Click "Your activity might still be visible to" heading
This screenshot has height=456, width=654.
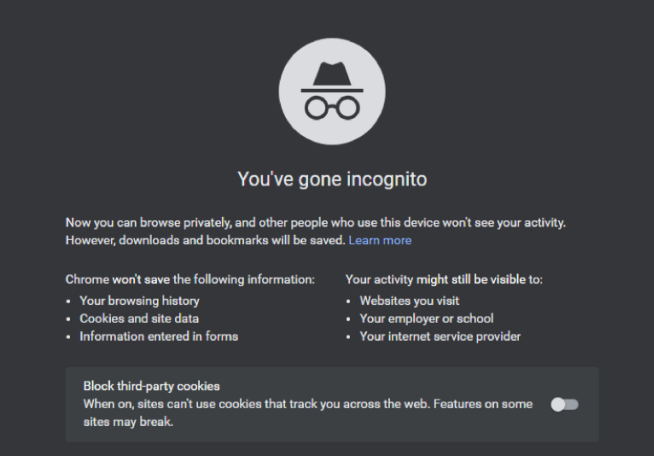coord(444,279)
